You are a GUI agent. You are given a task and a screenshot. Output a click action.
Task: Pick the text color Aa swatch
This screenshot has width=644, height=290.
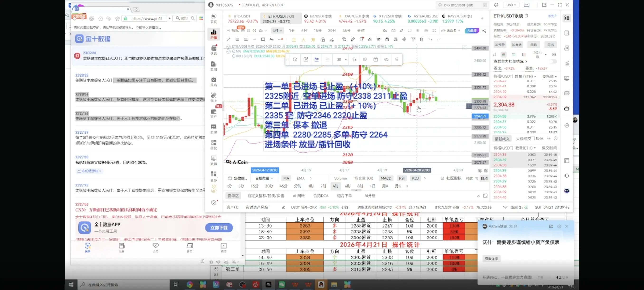(x=317, y=59)
